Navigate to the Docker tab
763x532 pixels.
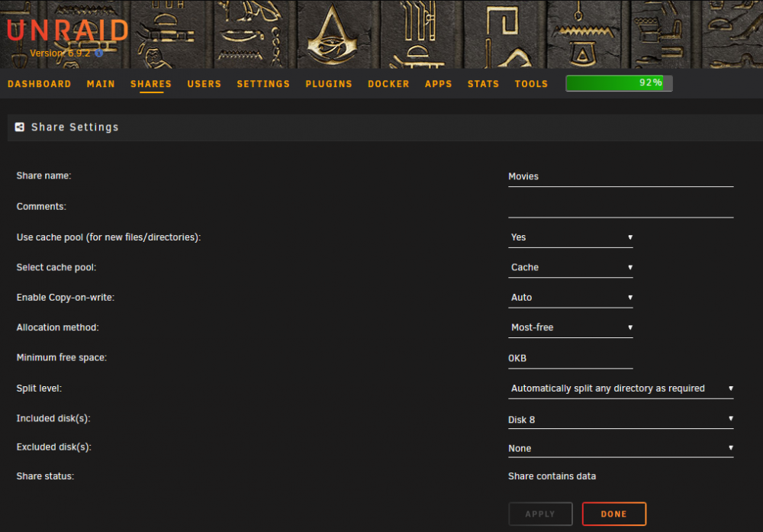click(x=388, y=84)
